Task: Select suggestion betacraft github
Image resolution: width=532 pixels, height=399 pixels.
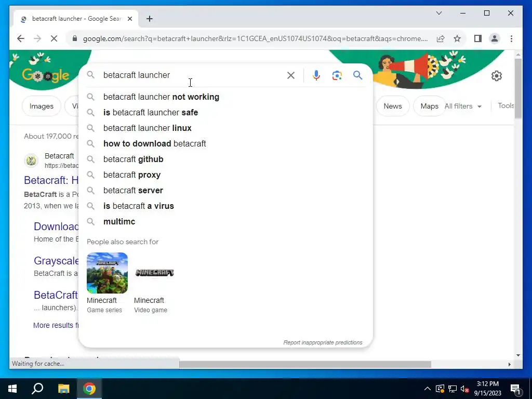Action: (x=225, y=159)
